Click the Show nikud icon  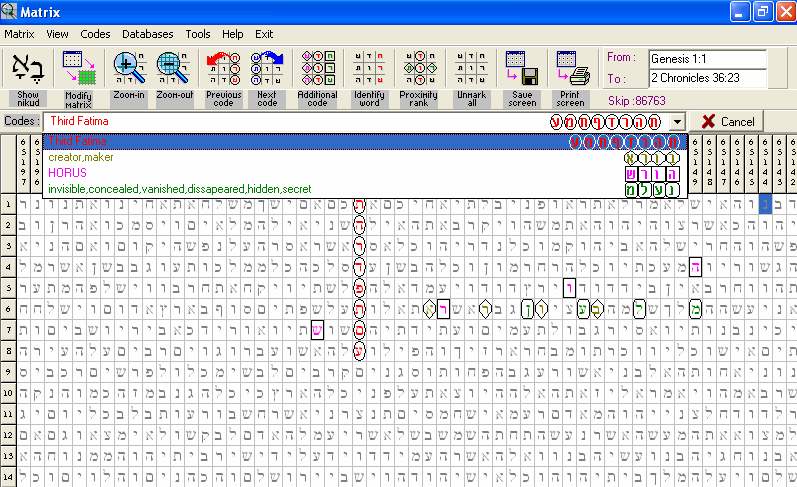[26, 68]
